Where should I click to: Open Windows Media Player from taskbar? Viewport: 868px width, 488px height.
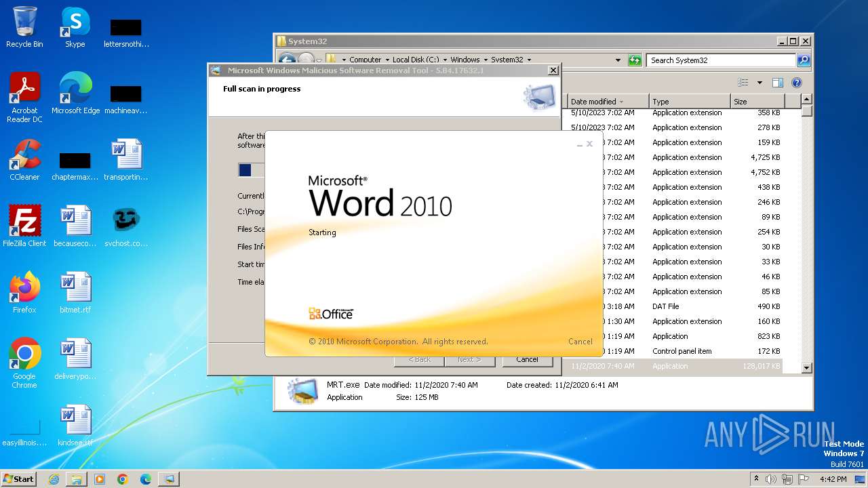(100, 479)
